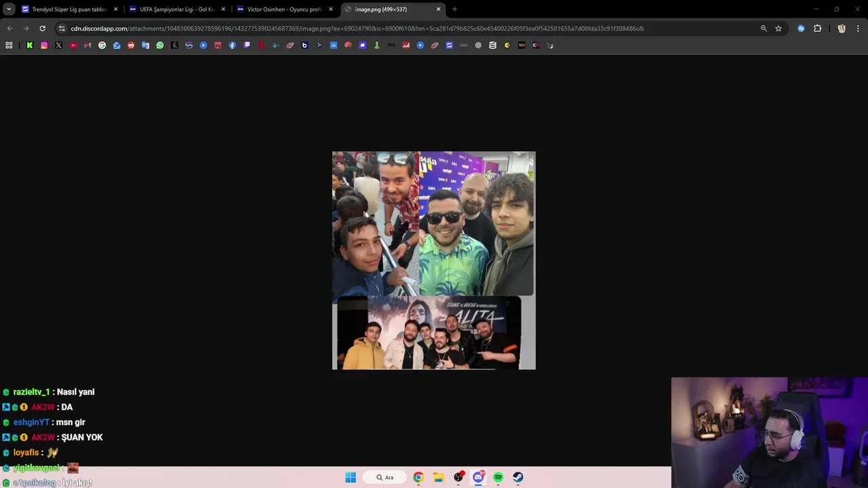Open the X (Twitter) bookmark
868x488 pixels.
point(58,45)
